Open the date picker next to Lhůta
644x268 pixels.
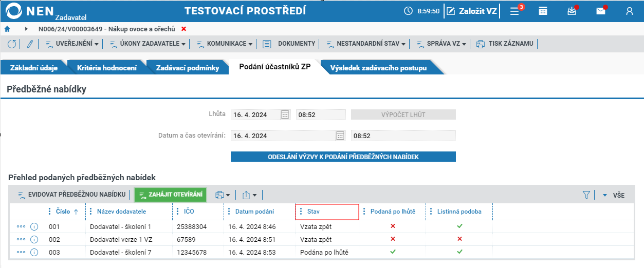point(285,115)
